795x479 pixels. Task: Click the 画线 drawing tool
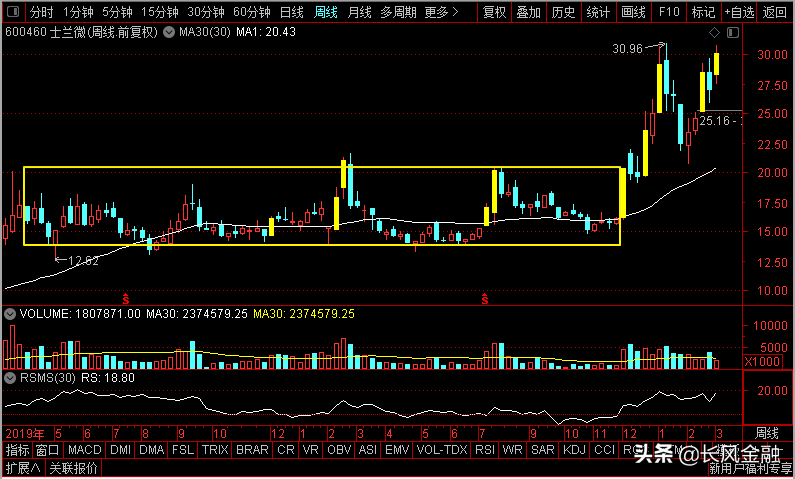click(634, 12)
